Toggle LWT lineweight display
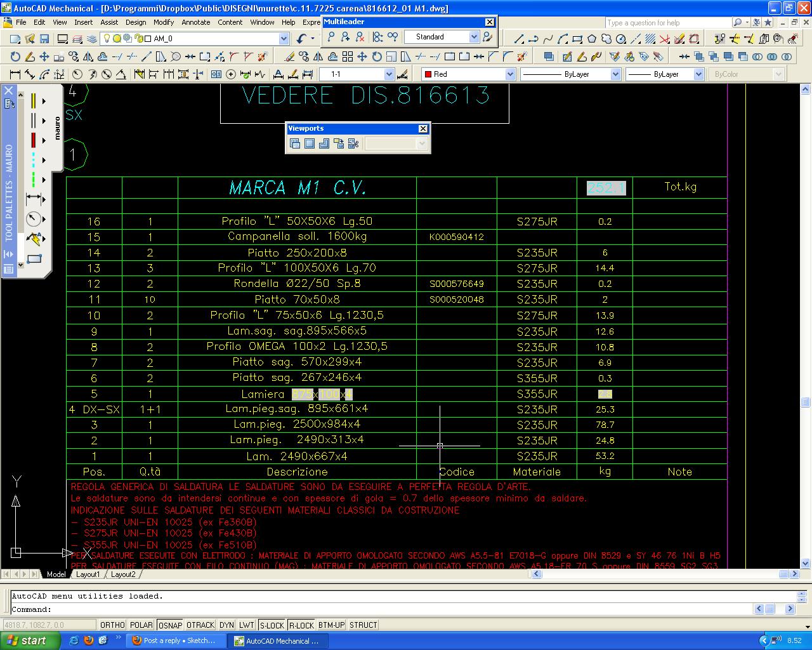 point(247,625)
